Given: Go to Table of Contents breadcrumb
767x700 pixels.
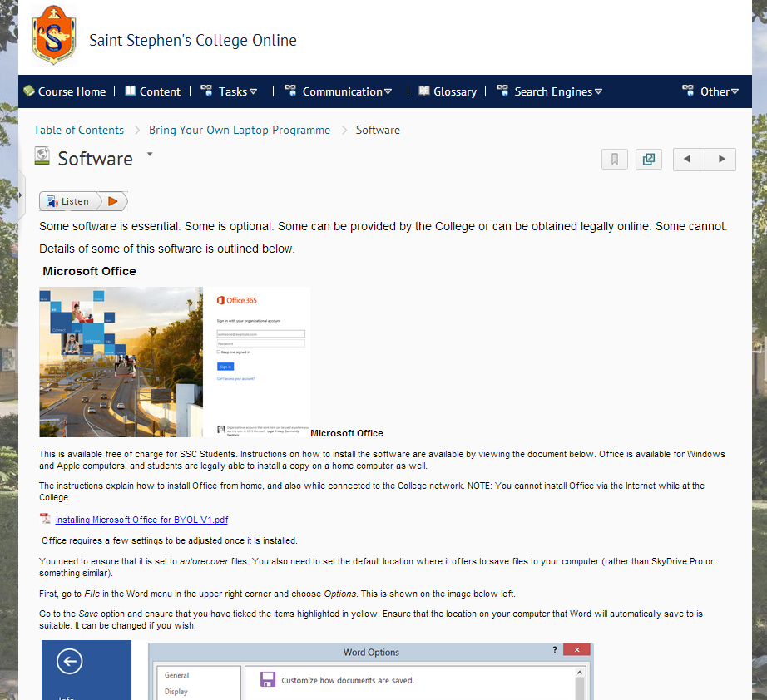Looking at the screenshot, I should click(x=78, y=130).
